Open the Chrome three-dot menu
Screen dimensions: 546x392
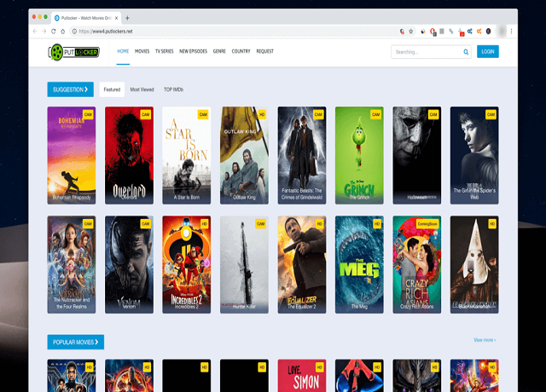point(511,32)
